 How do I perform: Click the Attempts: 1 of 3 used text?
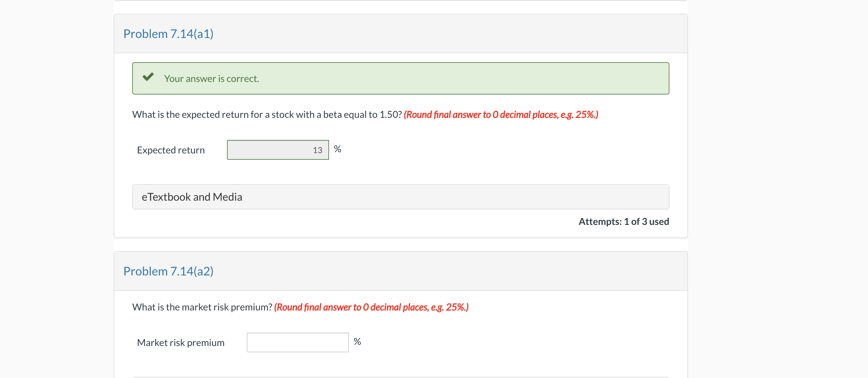click(624, 221)
